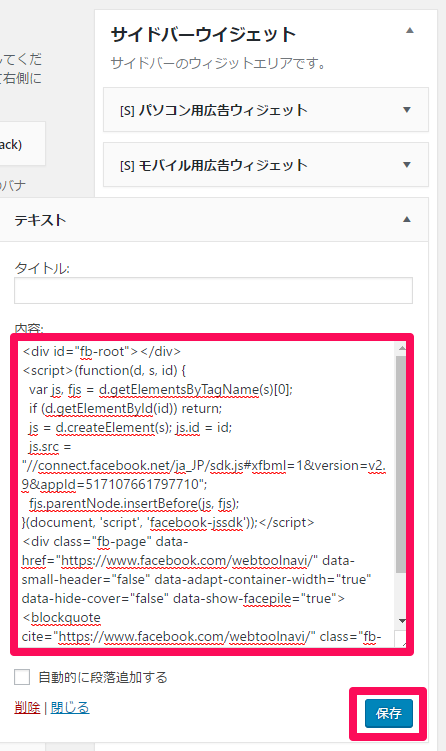Click the textarea vertical scrollbar thumb
The width and height of the screenshot is (446, 751).
pos(401,464)
